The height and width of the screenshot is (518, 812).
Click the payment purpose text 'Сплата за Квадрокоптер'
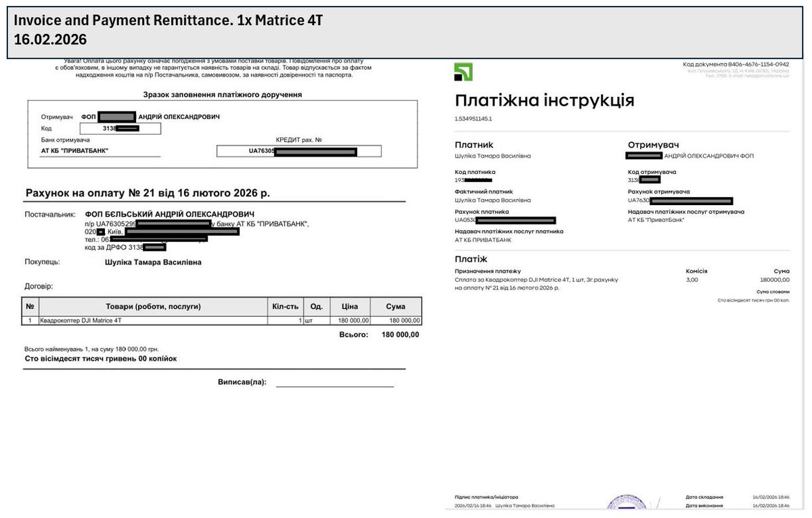coord(537,283)
